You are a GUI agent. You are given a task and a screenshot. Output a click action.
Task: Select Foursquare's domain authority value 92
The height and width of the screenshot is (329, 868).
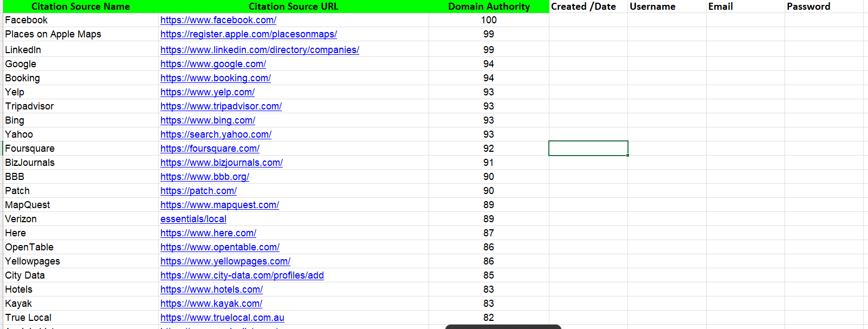489,149
